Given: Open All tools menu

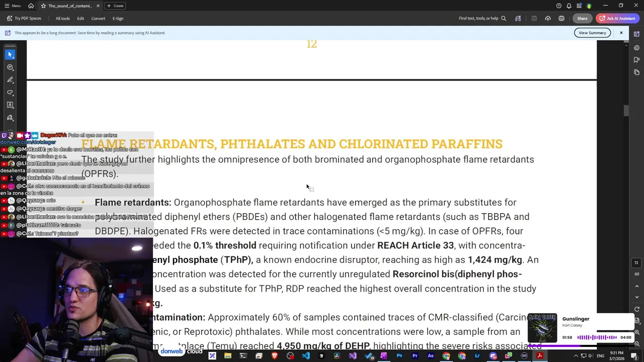Looking at the screenshot, I should (x=62, y=19).
